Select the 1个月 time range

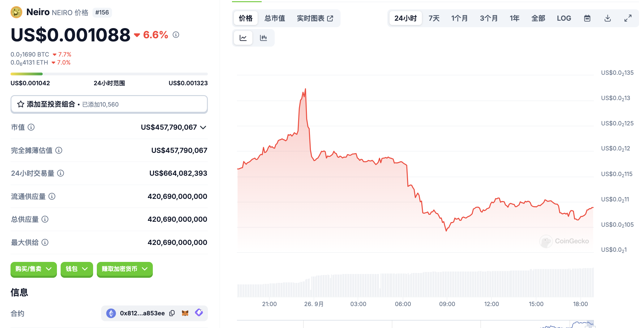pos(459,18)
